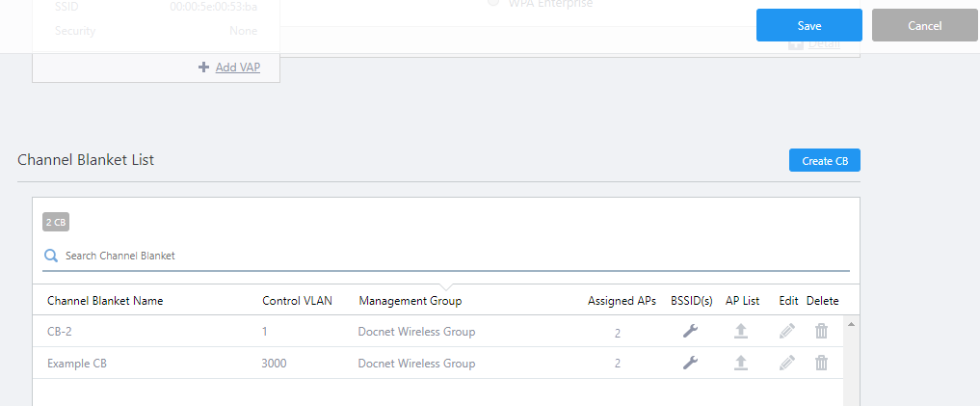Sort by Channel Blanket Name column
The image size is (980, 406).
click(x=105, y=301)
